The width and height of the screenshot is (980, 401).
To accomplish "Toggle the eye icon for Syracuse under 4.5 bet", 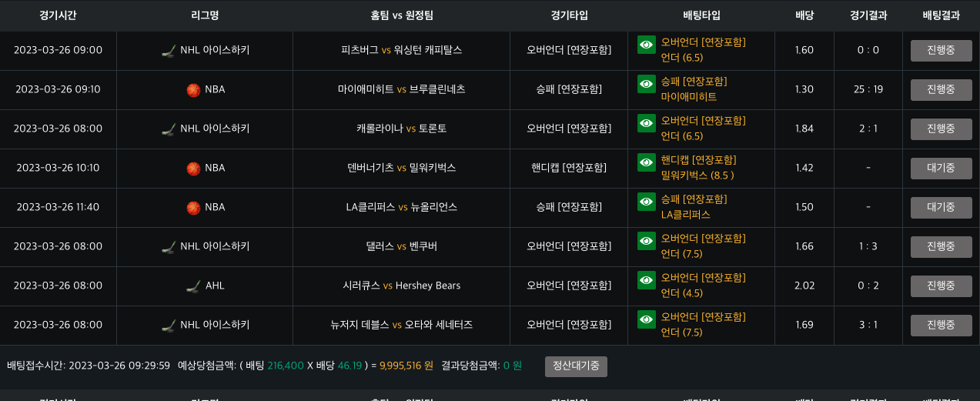I will (x=646, y=280).
